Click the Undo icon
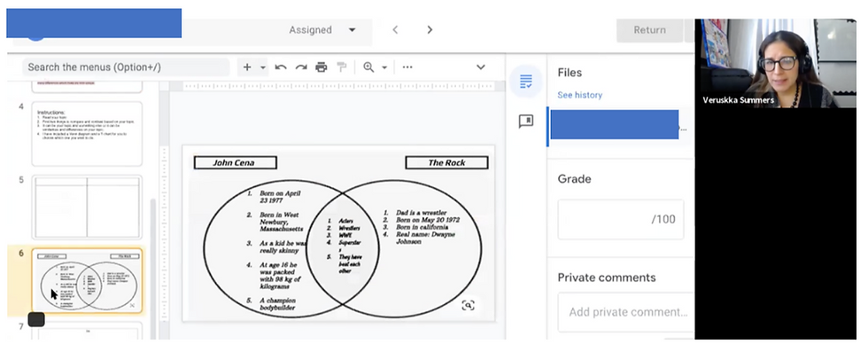The width and height of the screenshot is (868, 344). [x=281, y=67]
